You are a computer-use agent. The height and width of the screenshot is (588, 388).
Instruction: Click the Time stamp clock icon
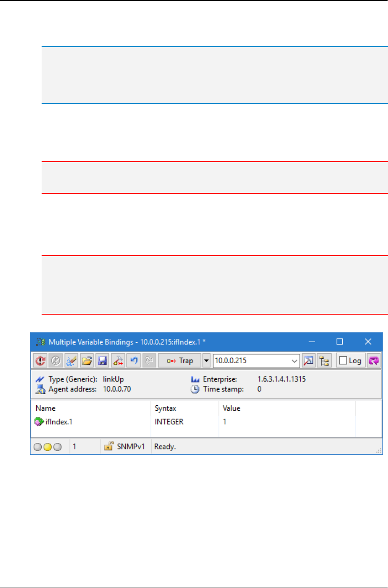(195, 389)
